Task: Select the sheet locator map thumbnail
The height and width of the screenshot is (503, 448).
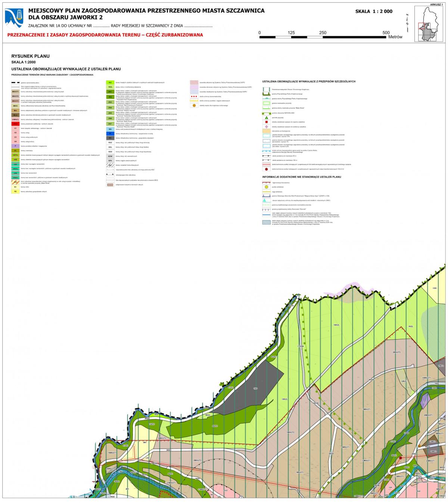Action: pyautogui.click(x=429, y=24)
